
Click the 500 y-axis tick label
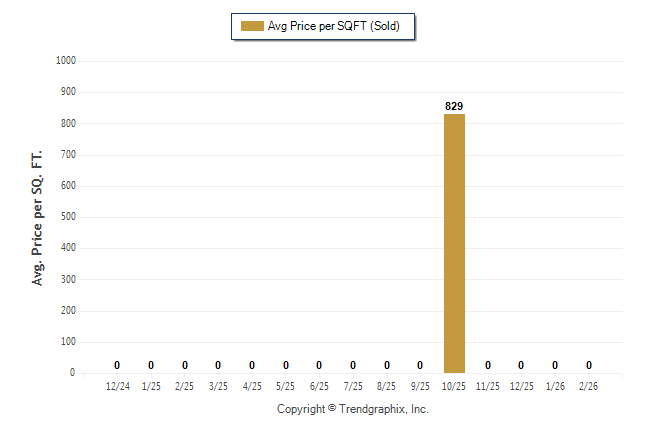tap(69, 217)
